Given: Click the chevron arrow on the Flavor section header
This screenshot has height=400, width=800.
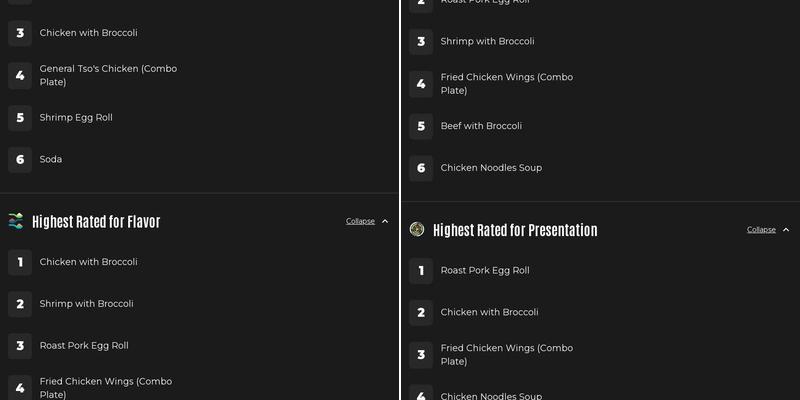Looking at the screenshot, I should click(x=385, y=221).
